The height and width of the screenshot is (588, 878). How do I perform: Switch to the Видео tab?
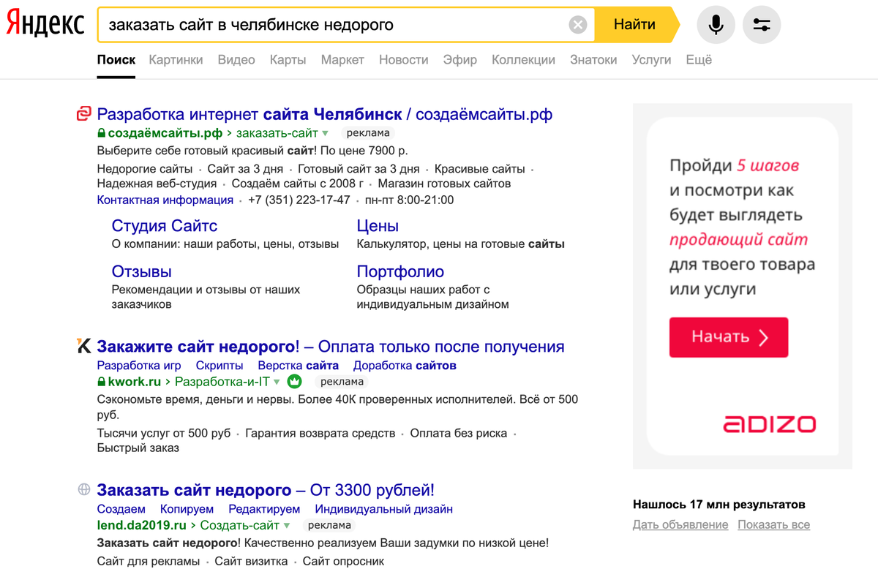(236, 60)
